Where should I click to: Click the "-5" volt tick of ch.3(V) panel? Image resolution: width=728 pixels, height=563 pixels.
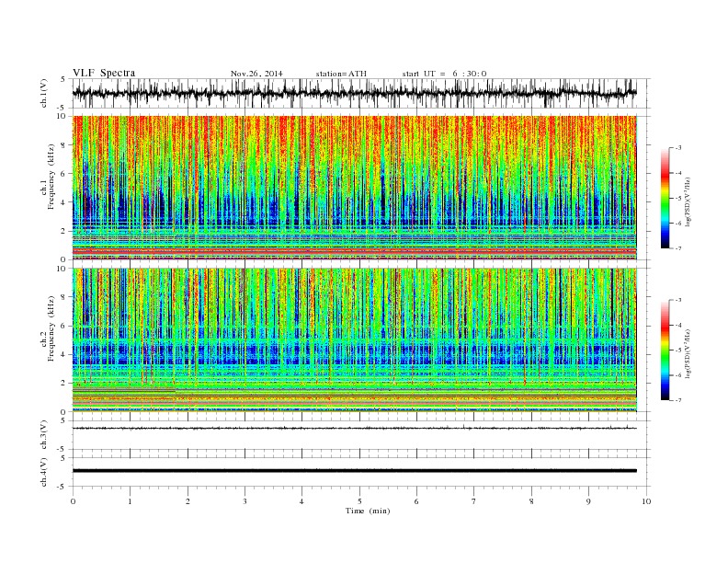(62, 450)
